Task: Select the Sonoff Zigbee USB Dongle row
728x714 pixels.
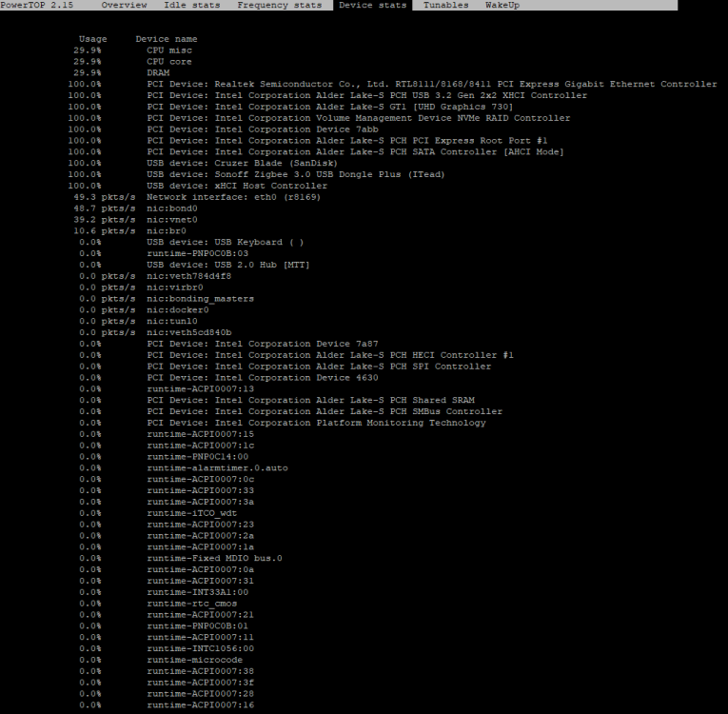Action: coord(256,174)
